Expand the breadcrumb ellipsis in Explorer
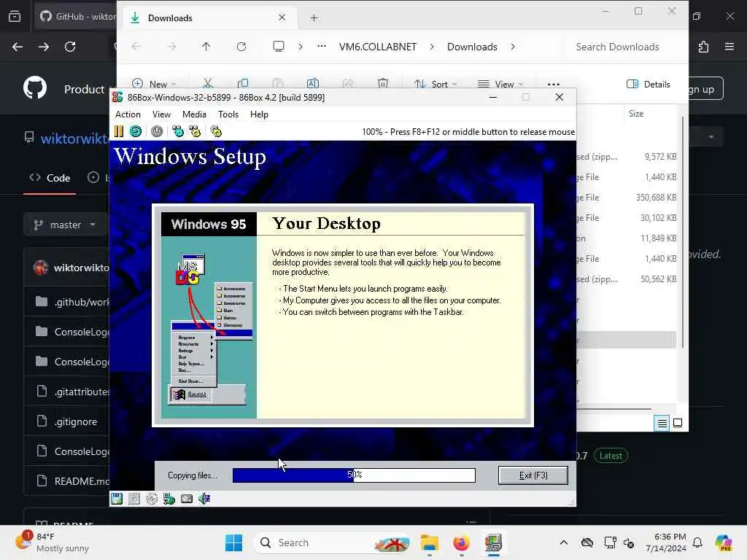Screen dimensions: 747x560 tap(322, 46)
